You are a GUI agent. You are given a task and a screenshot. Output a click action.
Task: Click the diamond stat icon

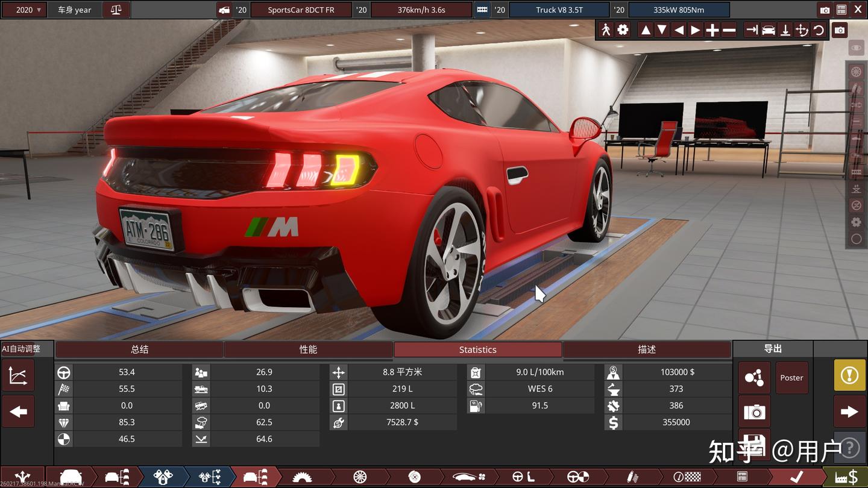(x=64, y=422)
